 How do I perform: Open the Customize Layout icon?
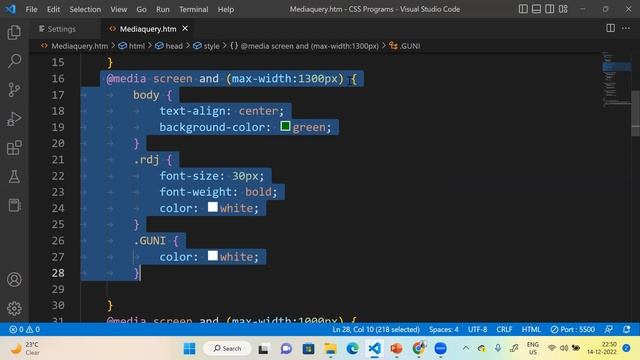[563, 9]
